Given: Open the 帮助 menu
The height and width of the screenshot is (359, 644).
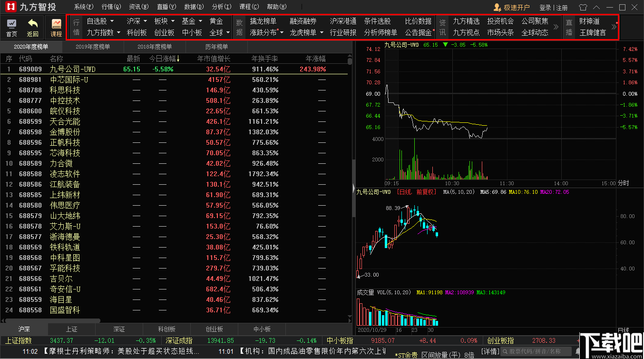Looking at the screenshot, I should tap(277, 7).
